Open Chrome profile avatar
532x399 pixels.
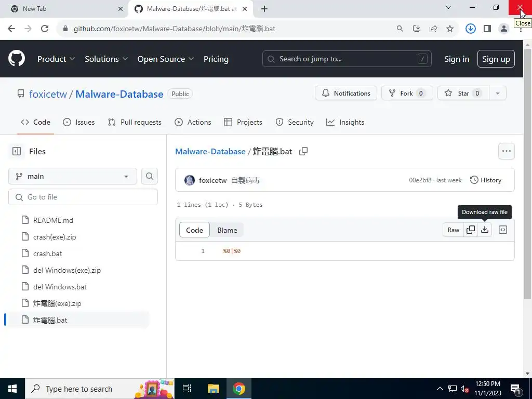point(504,29)
